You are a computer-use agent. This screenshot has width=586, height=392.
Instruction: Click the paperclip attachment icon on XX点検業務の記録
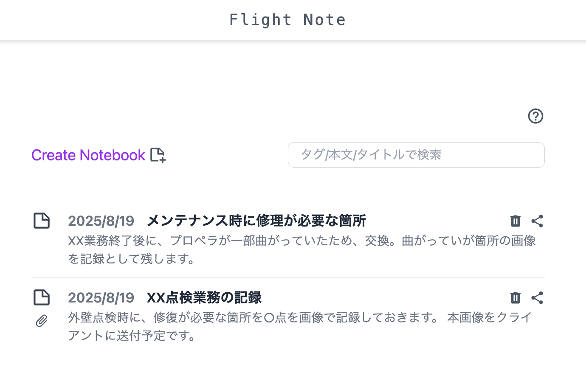(x=41, y=321)
